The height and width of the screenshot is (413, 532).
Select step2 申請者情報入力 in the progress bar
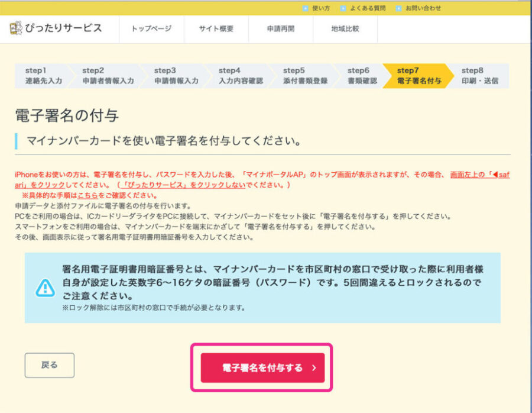coord(108,76)
